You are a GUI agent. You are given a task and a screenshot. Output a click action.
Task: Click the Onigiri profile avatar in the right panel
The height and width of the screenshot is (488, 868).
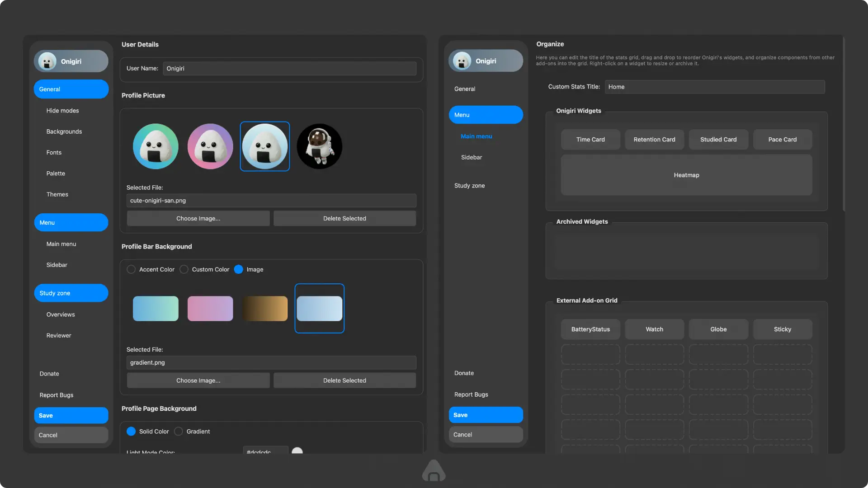pyautogui.click(x=462, y=61)
